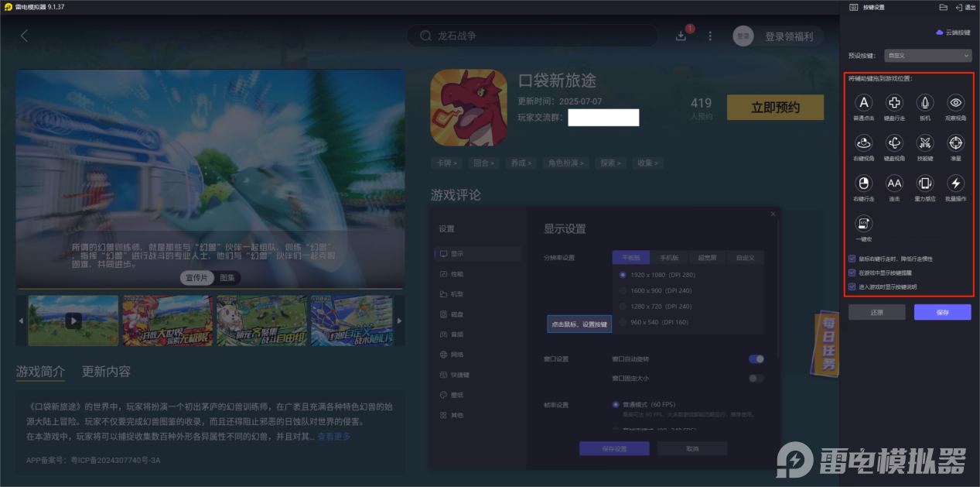Pick the 重力感应 gravity sensor icon
Screen dimensions: 980x487
[x=925, y=183]
